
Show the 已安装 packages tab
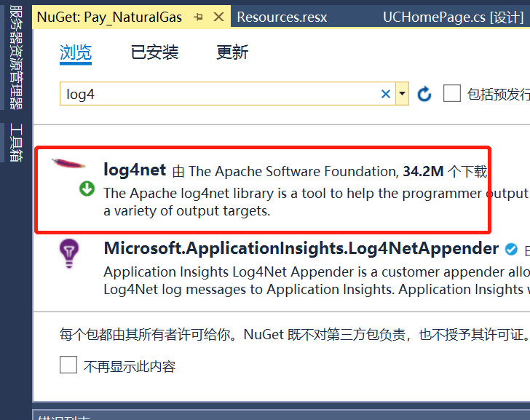point(154,52)
